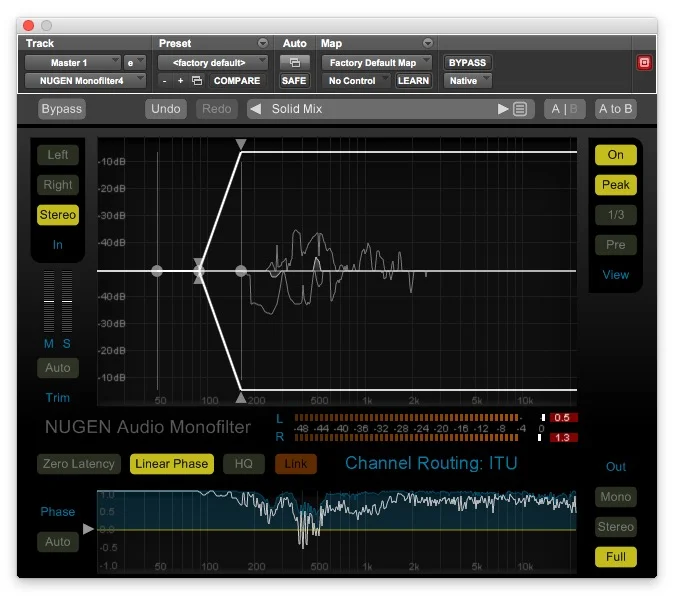Click the S trim meter
677x607 pixels.
[x=67, y=301]
